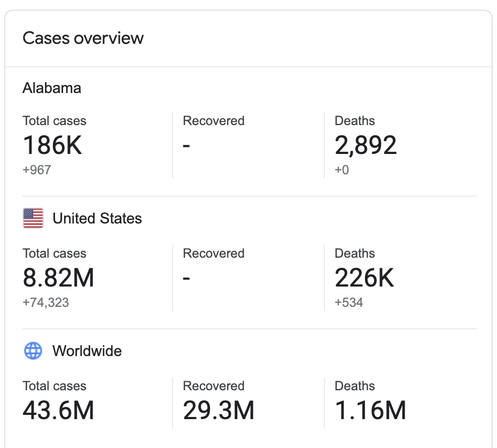Open the United States section label
This screenshot has width=497, height=448.
[x=97, y=219]
